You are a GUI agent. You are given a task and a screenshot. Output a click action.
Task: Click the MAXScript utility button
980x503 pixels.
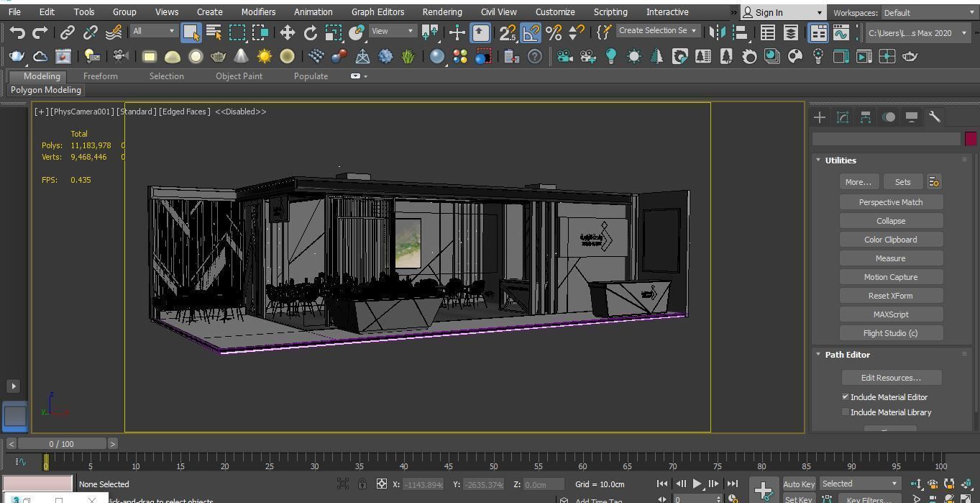(x=891, y=314)
